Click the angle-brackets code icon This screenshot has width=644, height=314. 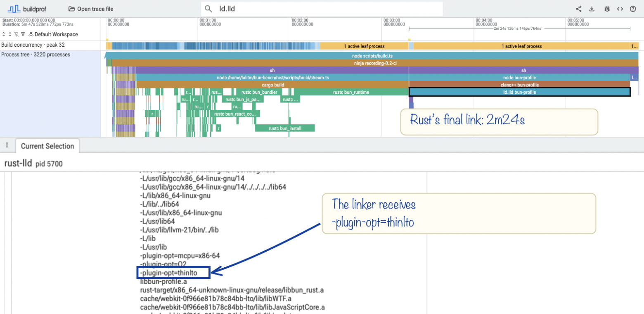(x=620, y=9)
